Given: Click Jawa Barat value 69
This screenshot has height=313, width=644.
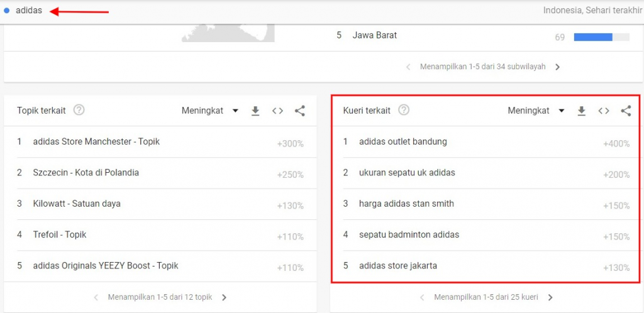Looking at the screenshot, I should pyautogui.click(x=560, y=37).
